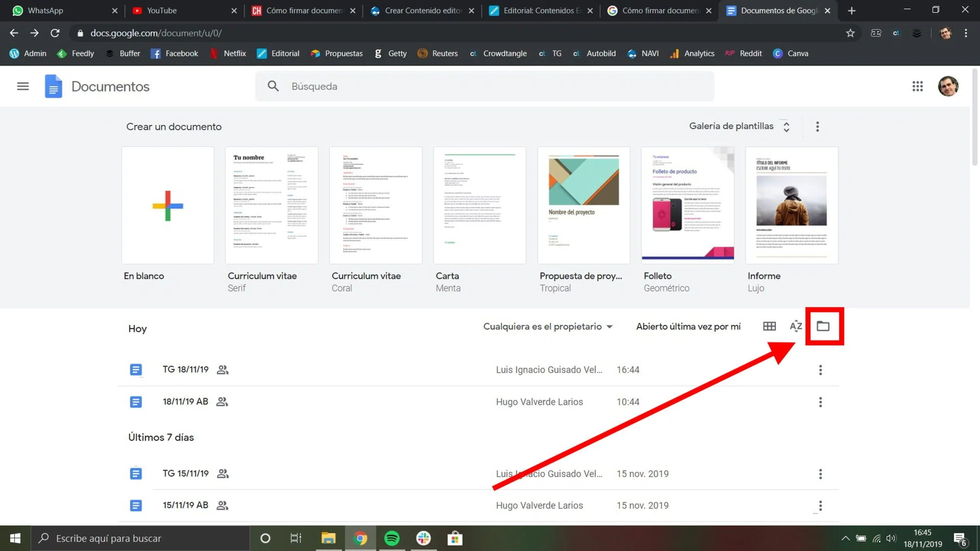Expand the Galería de plantillas gallery
Image resolution: width=980 pixels, height=551 pixels.
(x=739, y=126)
